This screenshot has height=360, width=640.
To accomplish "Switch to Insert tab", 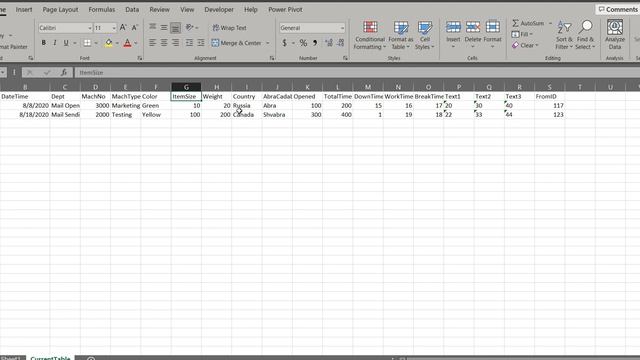I will click(x=24, y=9).
